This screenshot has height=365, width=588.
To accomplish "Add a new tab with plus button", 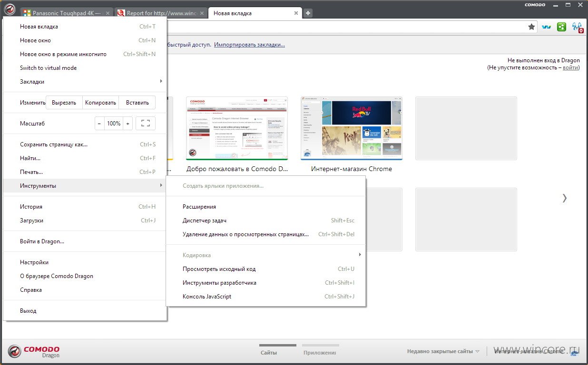I will (x=308, y=13).
